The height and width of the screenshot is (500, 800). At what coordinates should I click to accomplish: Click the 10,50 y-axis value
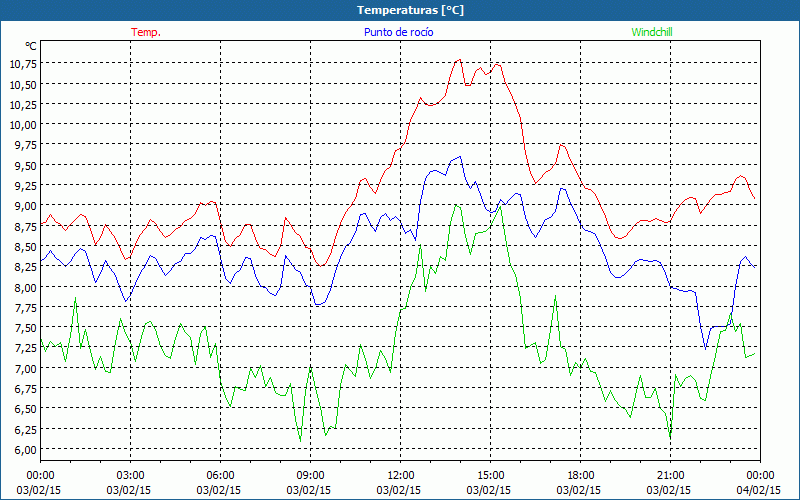tap(22, 84)
